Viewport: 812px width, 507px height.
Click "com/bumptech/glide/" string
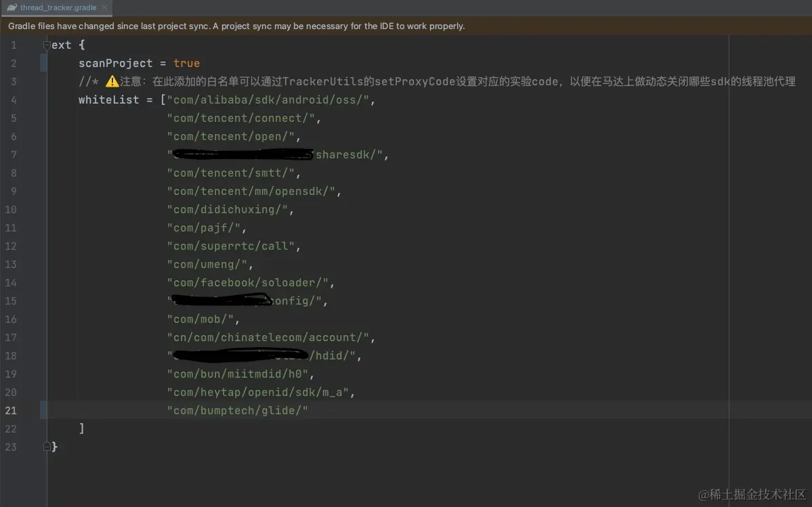(x=238, y=411)
